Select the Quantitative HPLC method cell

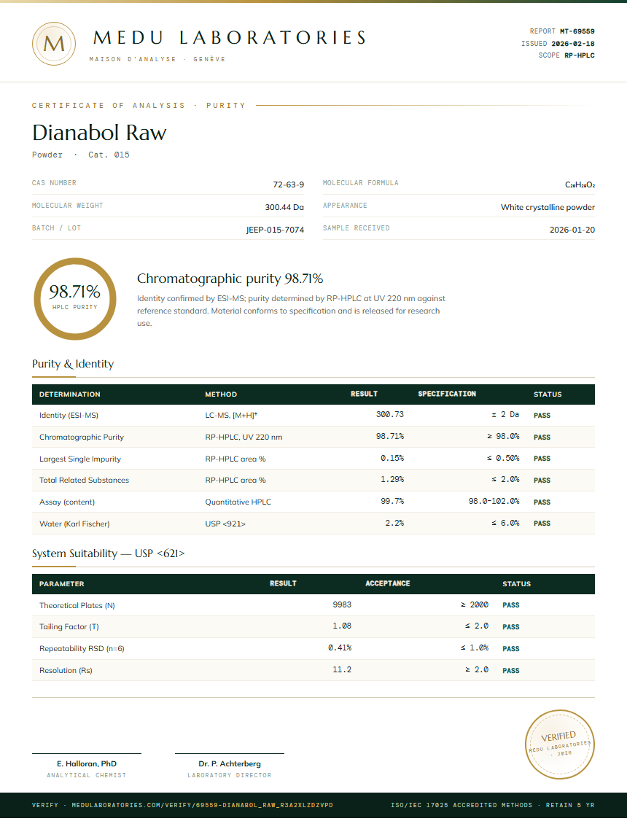238,502
